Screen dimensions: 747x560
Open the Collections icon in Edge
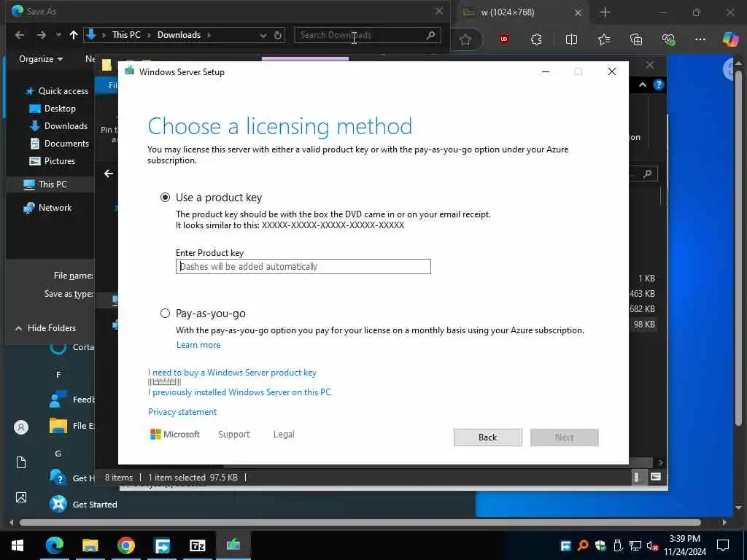click(636, 39)
